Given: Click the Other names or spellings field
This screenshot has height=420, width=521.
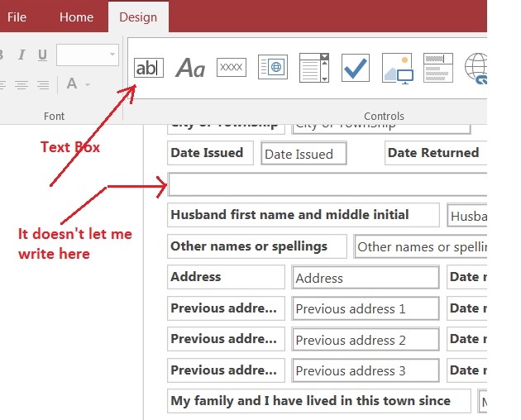Looking at the screenshot, I should pos(420,246).
